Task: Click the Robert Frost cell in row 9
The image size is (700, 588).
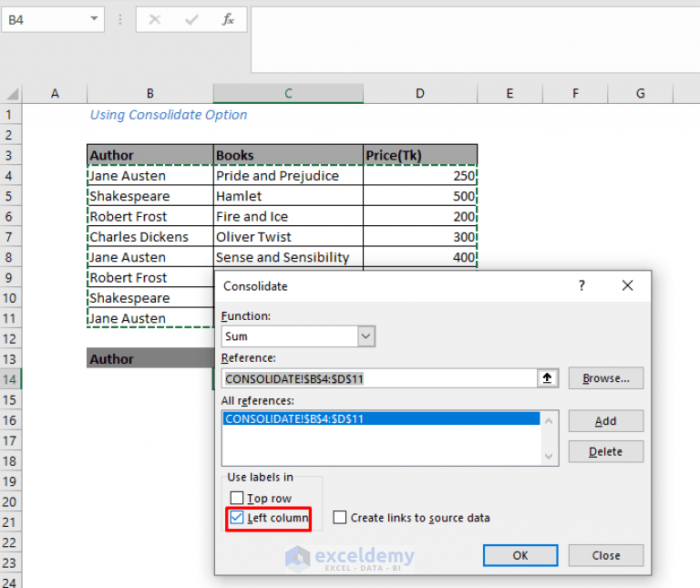Action: [x=150, y=278]
